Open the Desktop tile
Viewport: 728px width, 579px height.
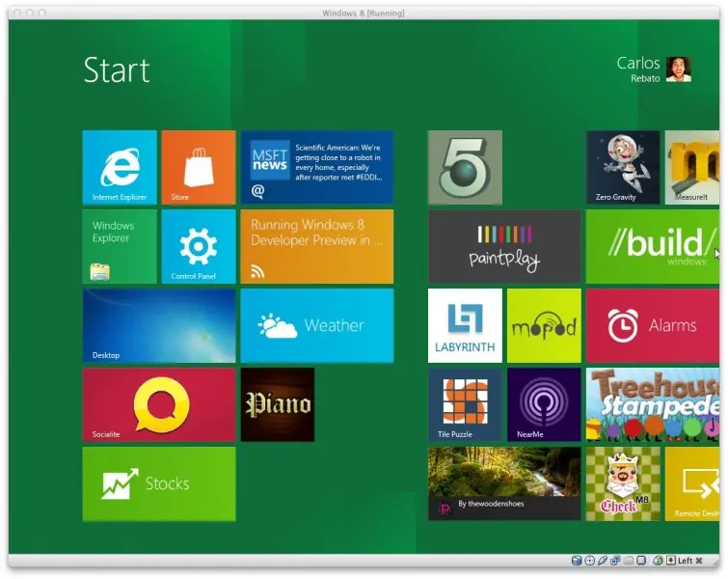159,325
